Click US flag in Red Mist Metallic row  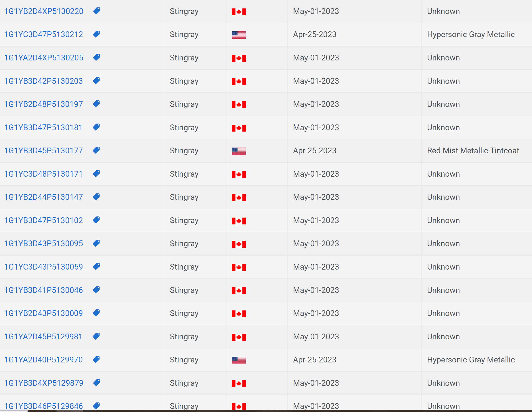238,151
